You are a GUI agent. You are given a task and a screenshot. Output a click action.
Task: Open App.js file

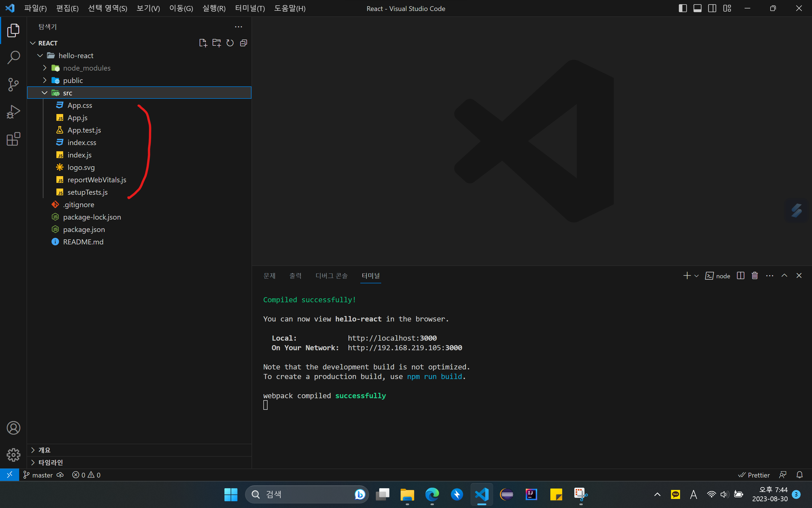(139, 118)
